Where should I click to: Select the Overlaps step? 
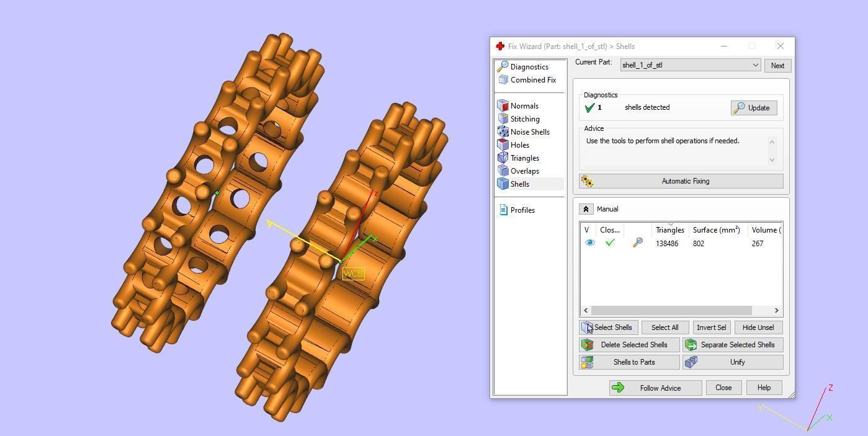point(525,171)
